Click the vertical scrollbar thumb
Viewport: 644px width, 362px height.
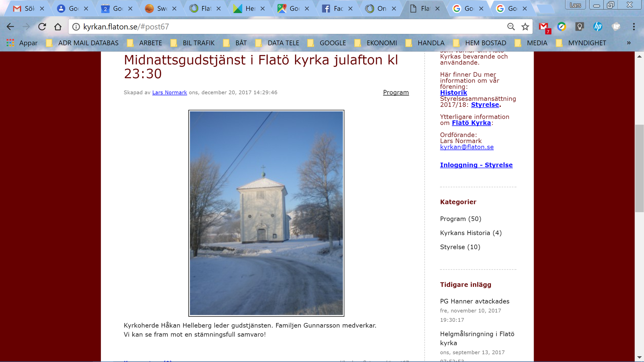[639, 168]
